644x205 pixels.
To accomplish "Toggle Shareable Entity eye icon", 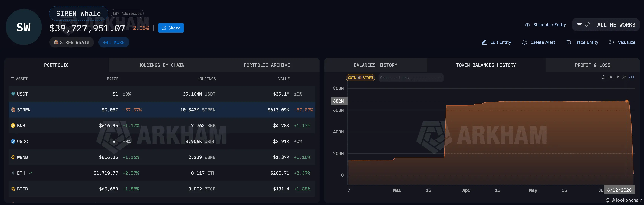I will 527,25.
